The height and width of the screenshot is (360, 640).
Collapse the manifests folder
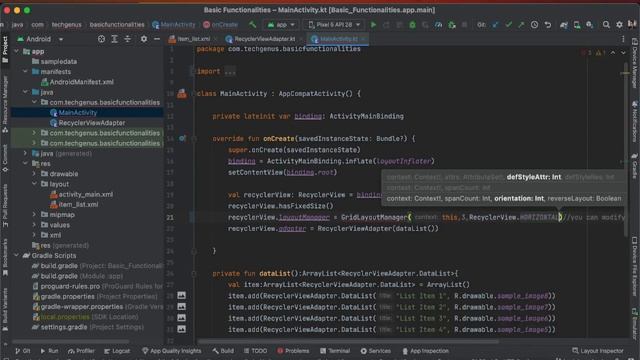25,72
